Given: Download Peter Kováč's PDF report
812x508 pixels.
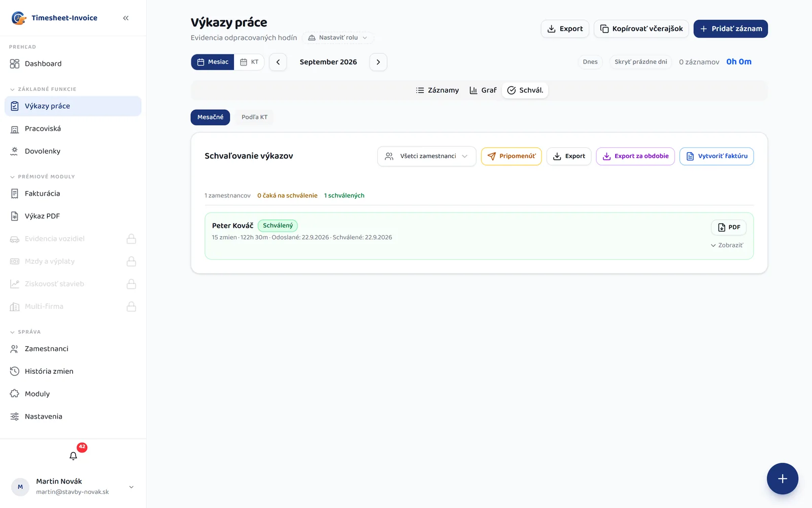Looking at the screenshot, I should click(x=729, y=227).
